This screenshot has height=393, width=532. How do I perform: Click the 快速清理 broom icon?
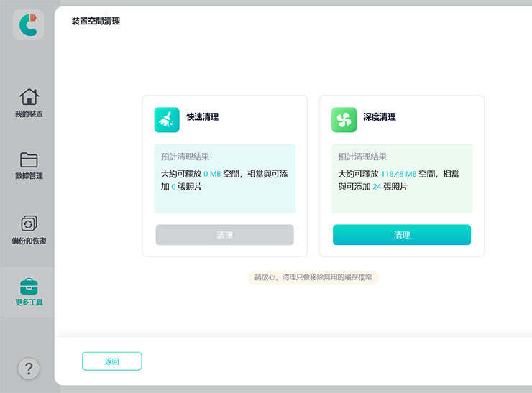pos(167,120)
